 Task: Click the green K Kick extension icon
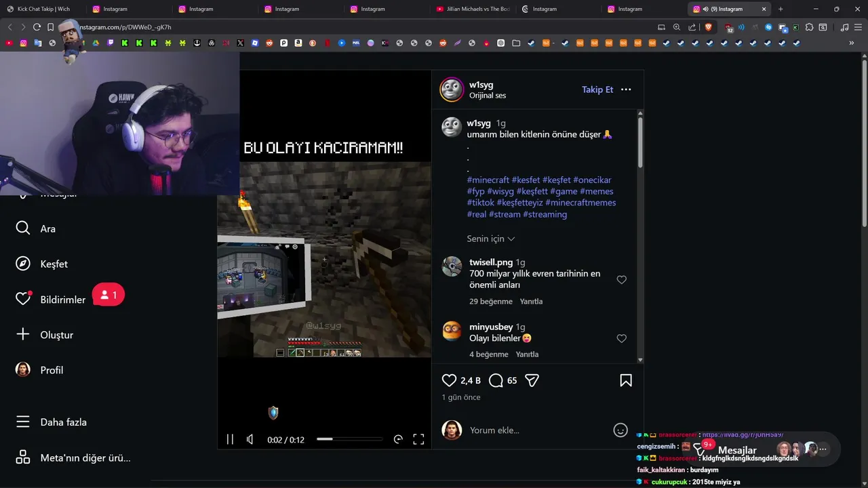click(x=795, y=27)
